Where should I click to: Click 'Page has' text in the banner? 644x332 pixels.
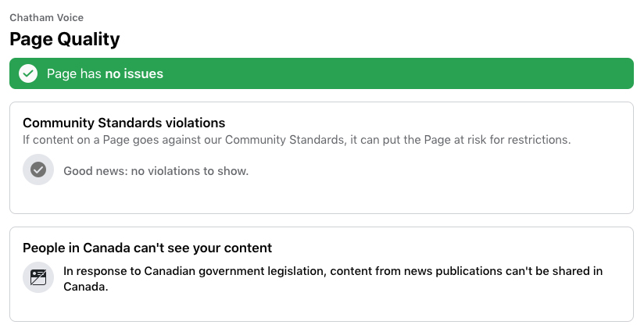[74, 74]
